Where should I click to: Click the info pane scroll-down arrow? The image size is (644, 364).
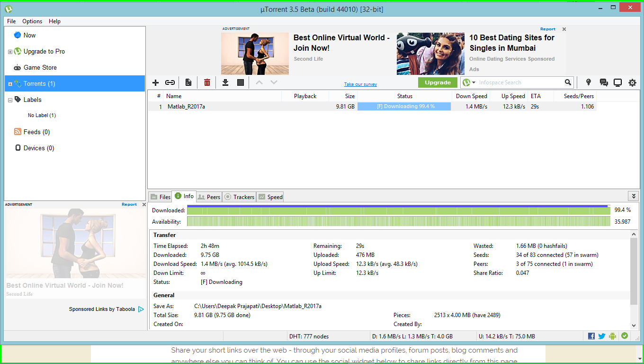pos(634,325)
